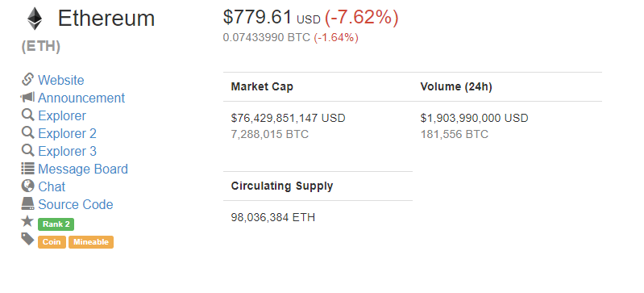The height and width of the screenshot is (293, 644).
Task: Click the star icon beside Rank 2
Action: (27, 221)
